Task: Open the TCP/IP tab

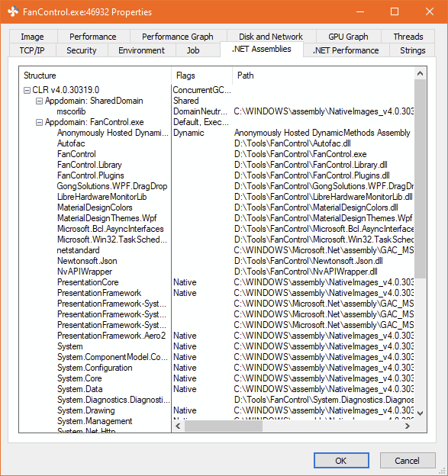Action: 32,50
